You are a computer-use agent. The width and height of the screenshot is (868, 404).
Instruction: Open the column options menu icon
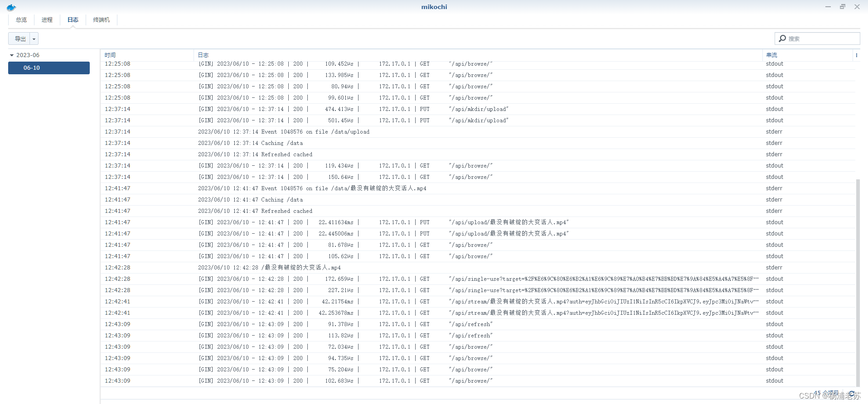tap(856, 55)
